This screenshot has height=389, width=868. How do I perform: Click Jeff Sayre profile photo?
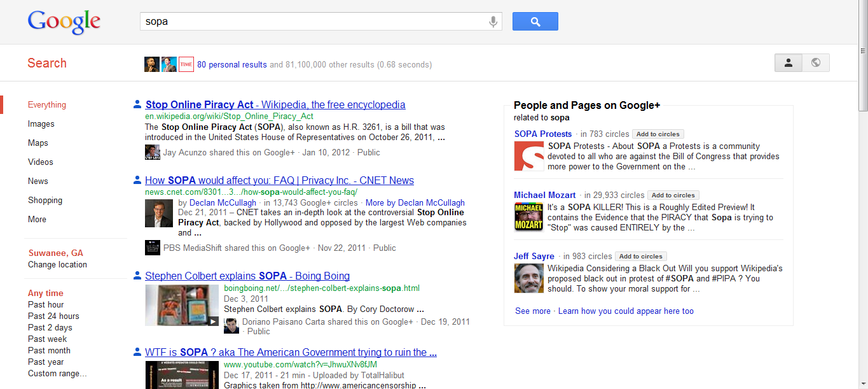click(529, 278)
